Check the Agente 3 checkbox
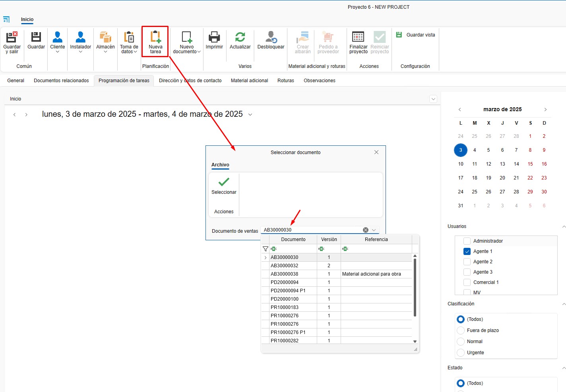566x392 pixels. (467, 272)
